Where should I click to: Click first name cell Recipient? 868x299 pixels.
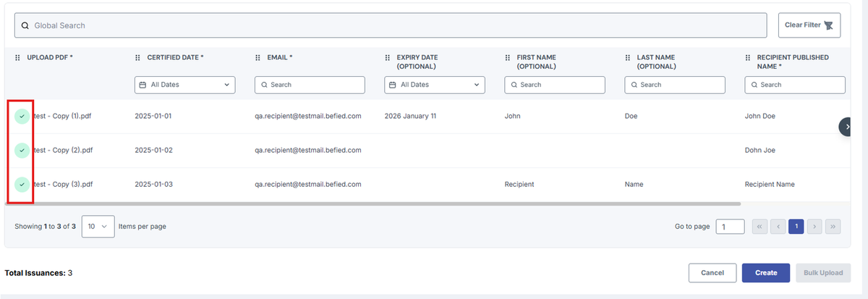coord(519,185)
